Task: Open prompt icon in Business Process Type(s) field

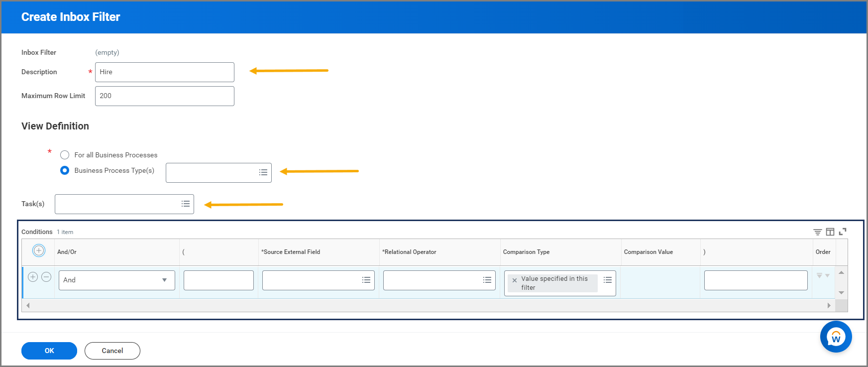Action: pos(263,172)
